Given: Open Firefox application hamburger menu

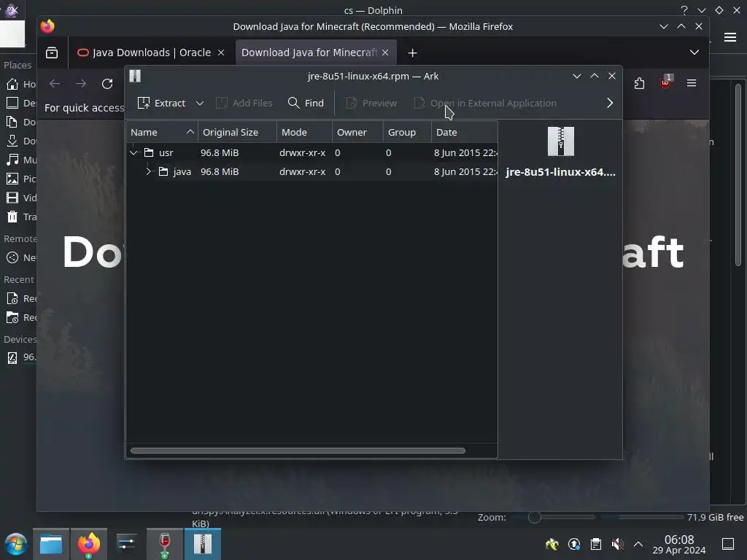Looking at the screenshot, I should (692, 83).
